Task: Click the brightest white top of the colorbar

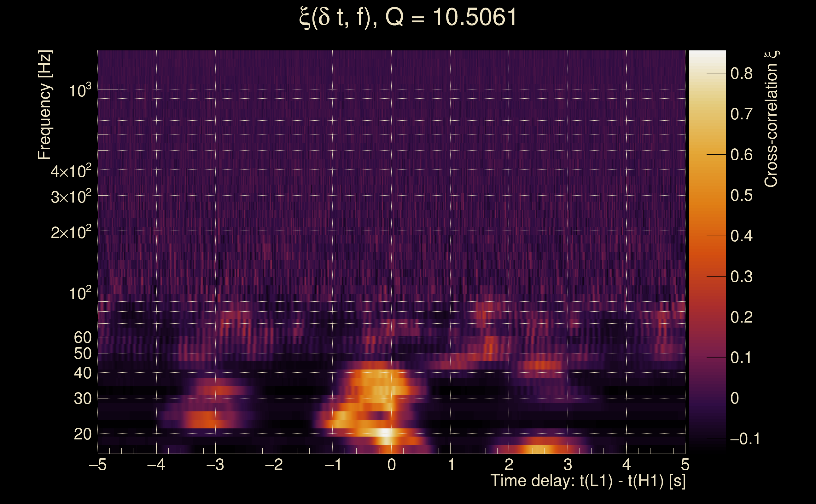Action: coord(707,55)
